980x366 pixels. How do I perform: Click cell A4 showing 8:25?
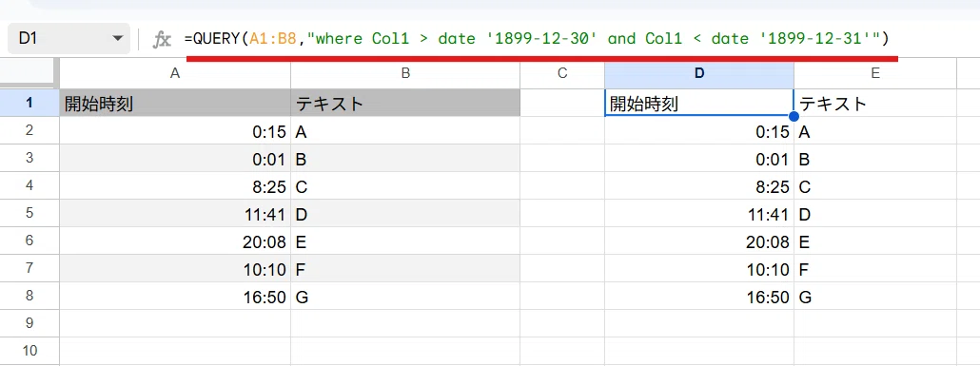pos(175,186)
